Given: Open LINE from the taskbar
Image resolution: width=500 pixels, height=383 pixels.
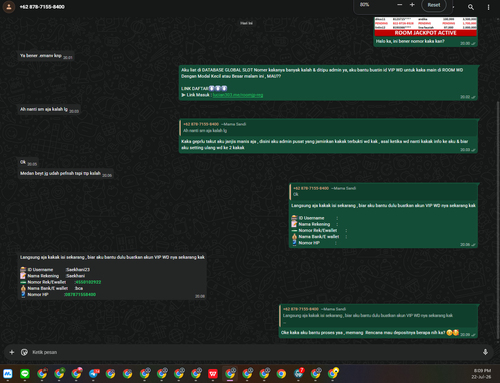Looking at the screenshot, I should [25, 374].
